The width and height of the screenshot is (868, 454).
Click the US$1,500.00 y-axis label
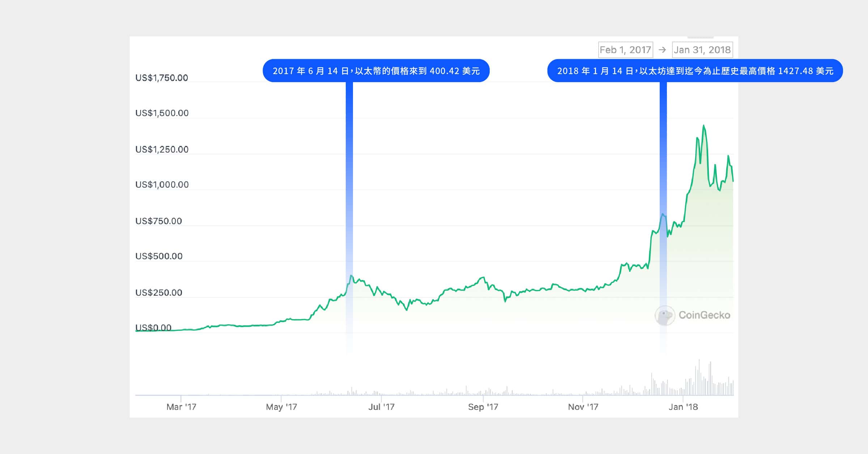click(x=162, y=113)
